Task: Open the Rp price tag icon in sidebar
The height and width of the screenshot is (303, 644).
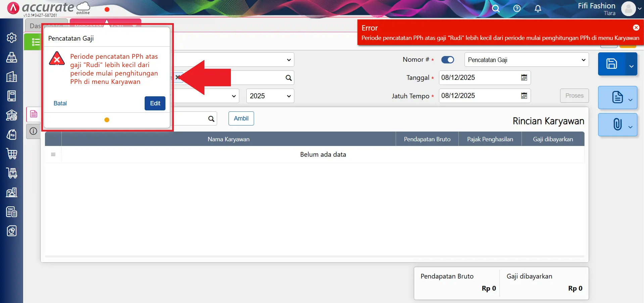Action: (12, 135)
